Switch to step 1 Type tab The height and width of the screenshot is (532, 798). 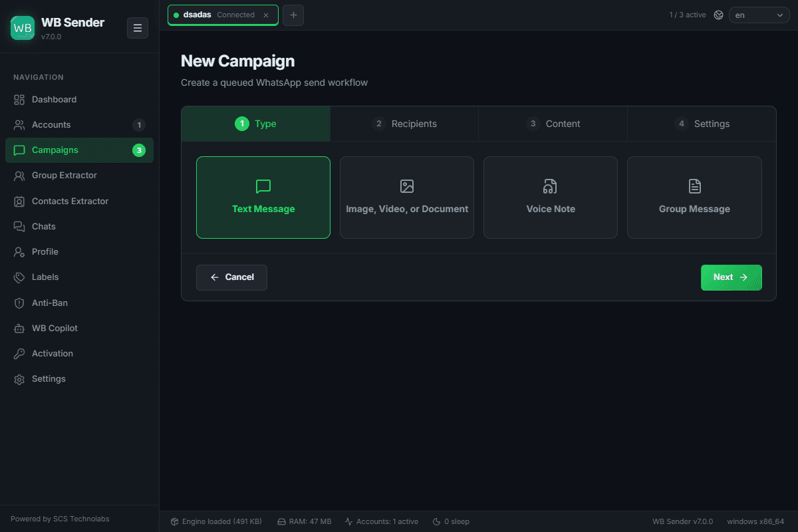pos(256,124)
